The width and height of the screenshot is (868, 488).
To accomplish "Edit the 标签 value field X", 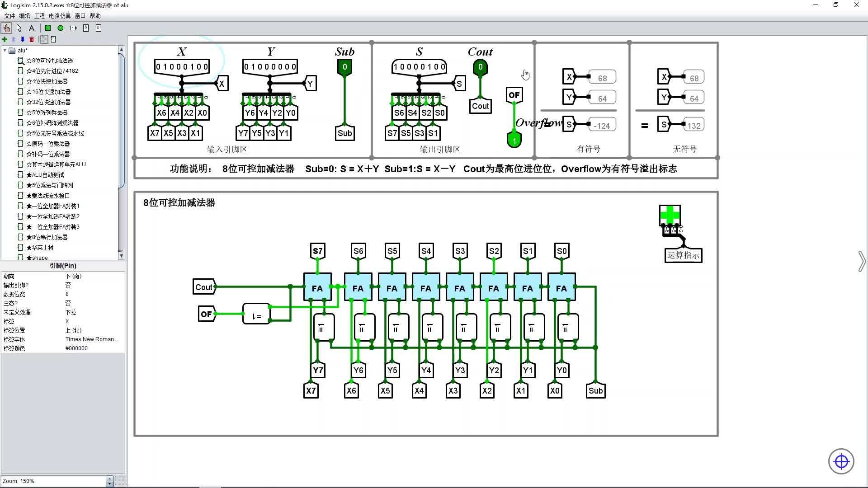I will [x=94, y=321].
